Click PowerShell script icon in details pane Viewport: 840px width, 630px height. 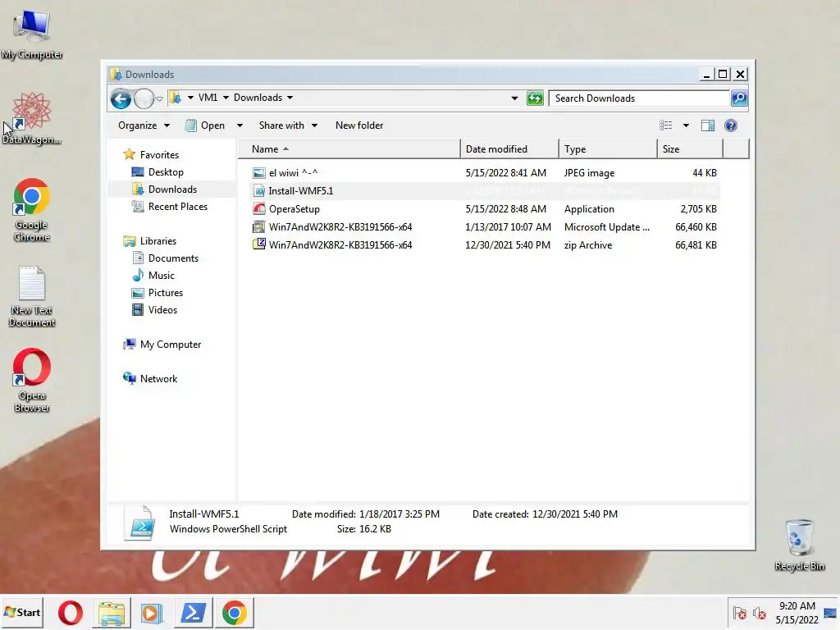(141, 523)
